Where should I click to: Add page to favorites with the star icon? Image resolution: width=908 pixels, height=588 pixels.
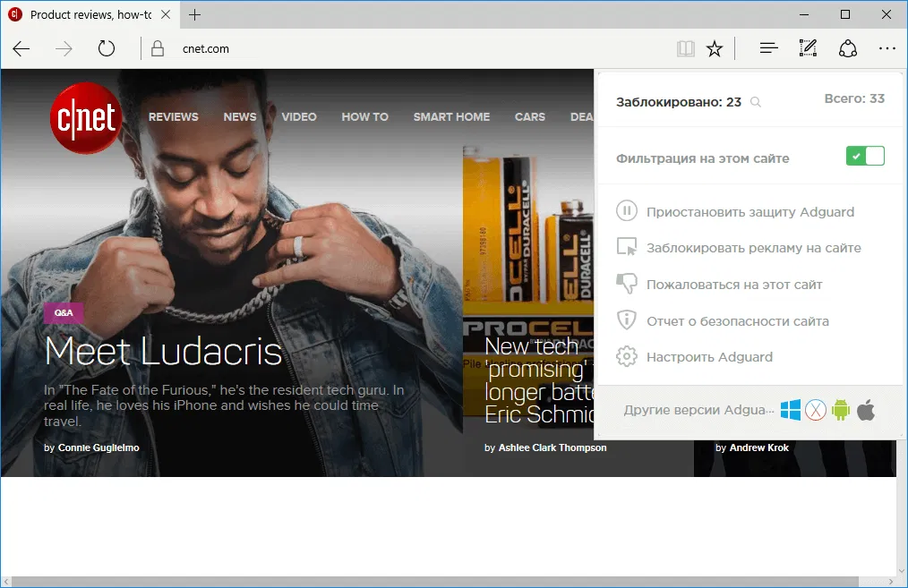coord(715,48)
